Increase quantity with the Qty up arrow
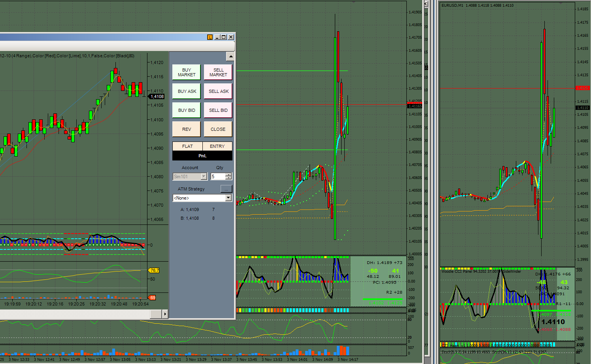Screen dimensions: 591x364 (x=228, y=175)
